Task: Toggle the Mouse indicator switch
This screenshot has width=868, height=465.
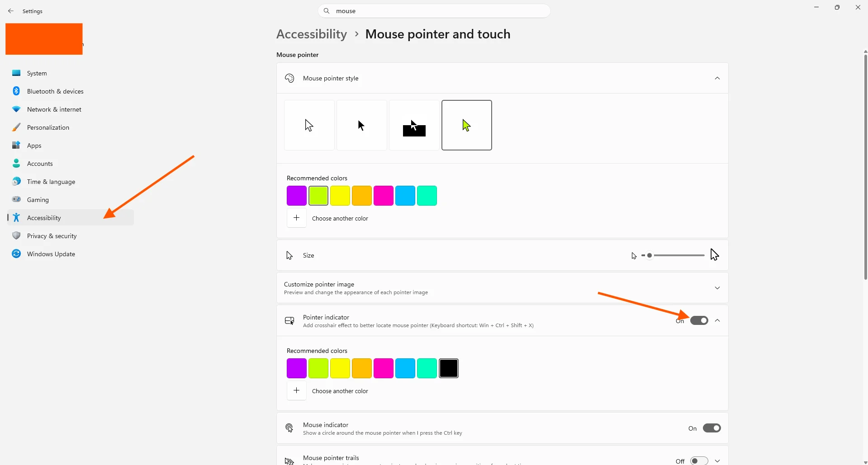Action: point(712,428)
